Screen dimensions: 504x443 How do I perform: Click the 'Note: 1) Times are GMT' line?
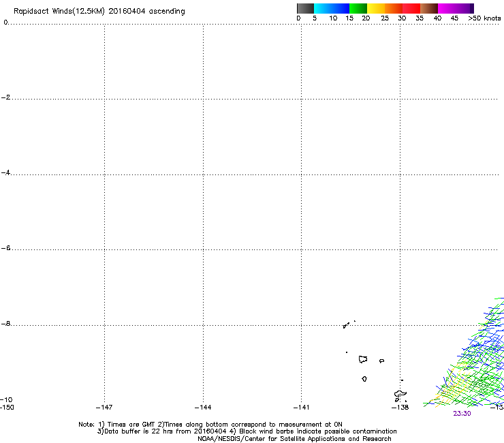pyautogui.click(x=210, y=425)
